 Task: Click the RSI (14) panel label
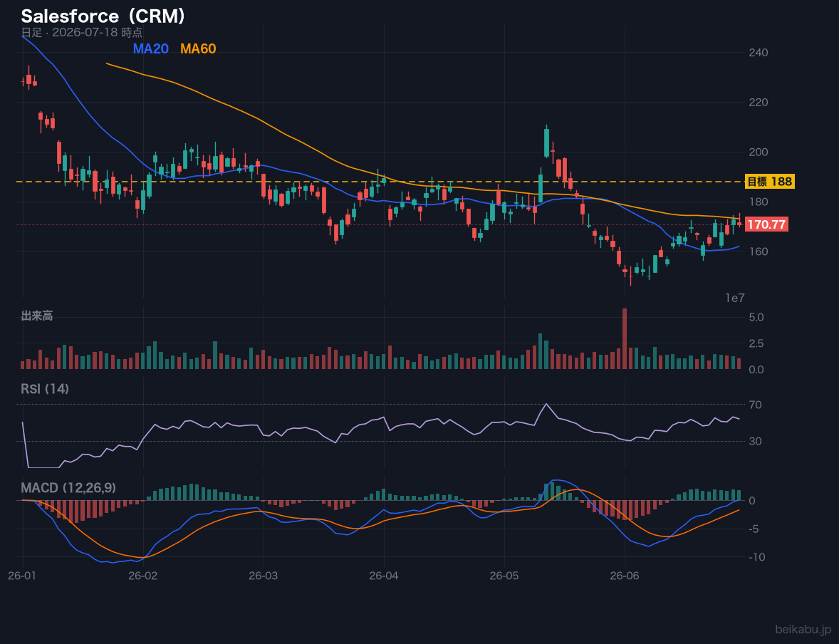point(45,389)
